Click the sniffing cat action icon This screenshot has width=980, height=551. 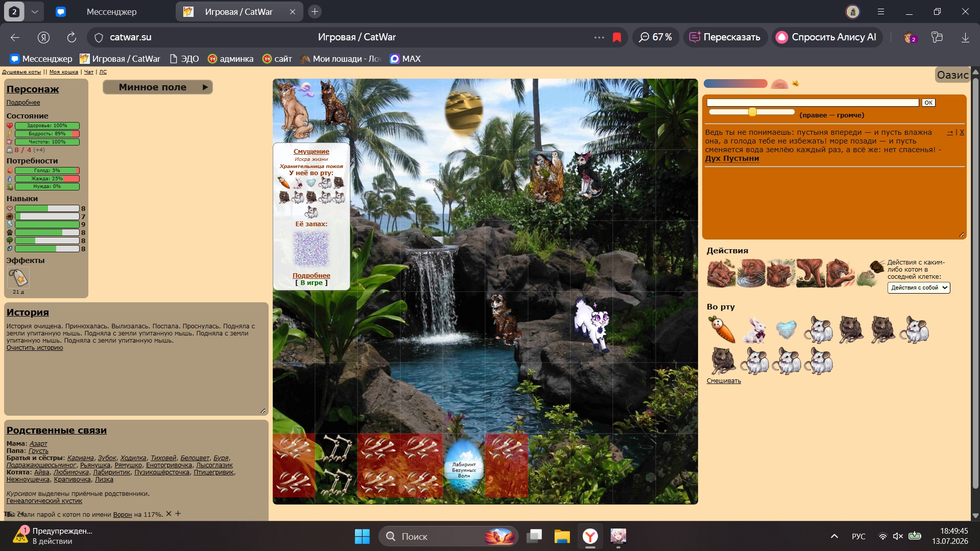780,273
